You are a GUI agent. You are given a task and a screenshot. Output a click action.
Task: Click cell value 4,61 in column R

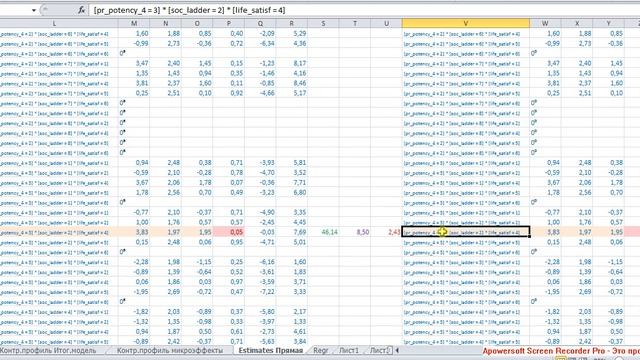click(x=300, y=331)
